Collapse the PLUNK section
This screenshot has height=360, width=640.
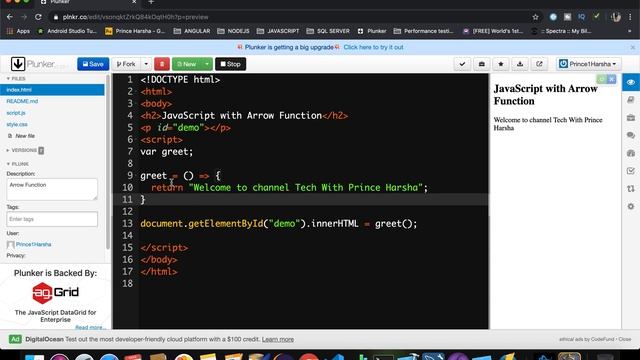coord(18,164)
